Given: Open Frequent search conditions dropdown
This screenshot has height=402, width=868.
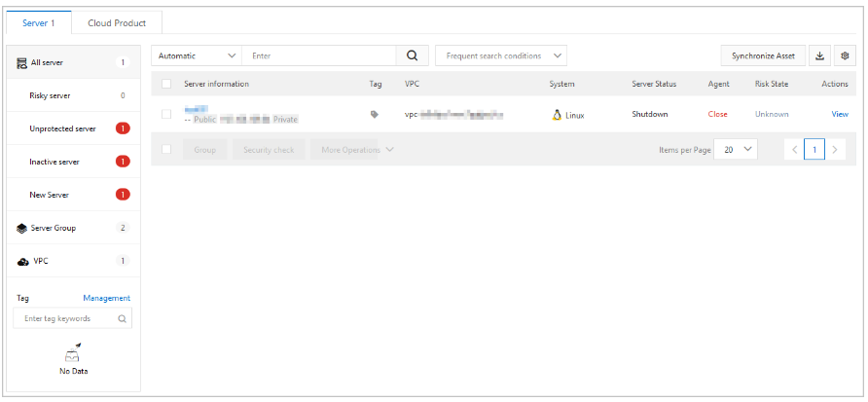Looking at the screenshot, I should [501, 55].
